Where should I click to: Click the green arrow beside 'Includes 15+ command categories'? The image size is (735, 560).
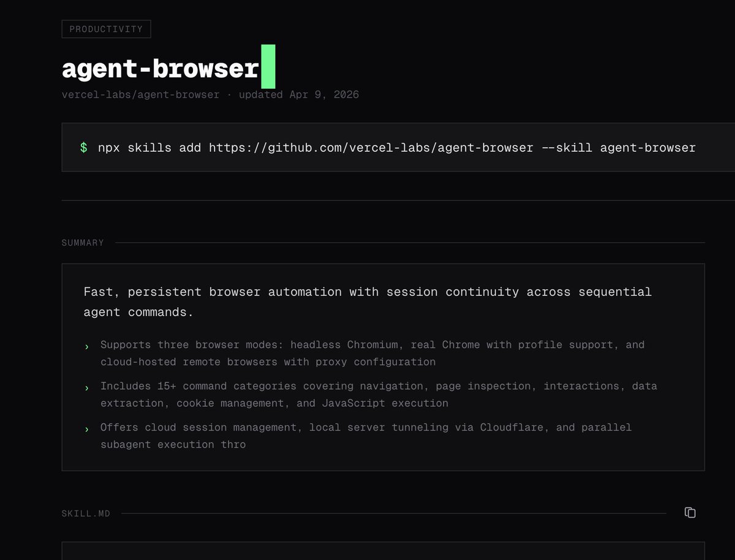pyautogui.click(x=86, y=388)
